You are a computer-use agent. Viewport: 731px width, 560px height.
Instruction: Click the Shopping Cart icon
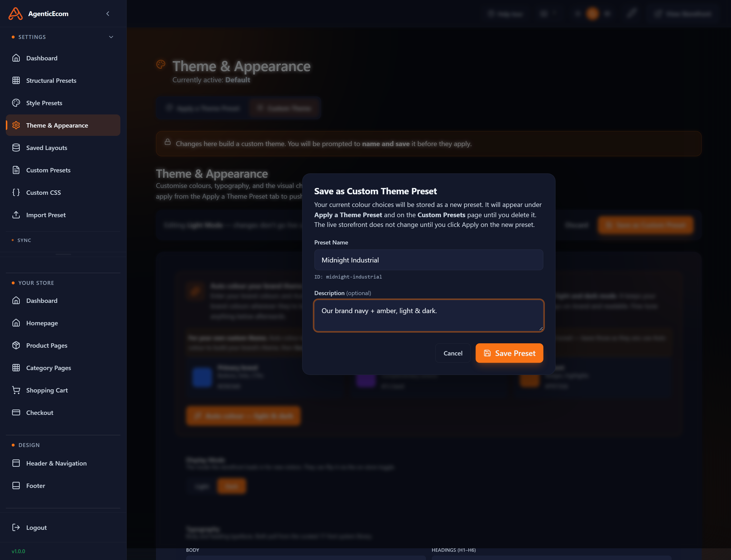click(16, 390)
